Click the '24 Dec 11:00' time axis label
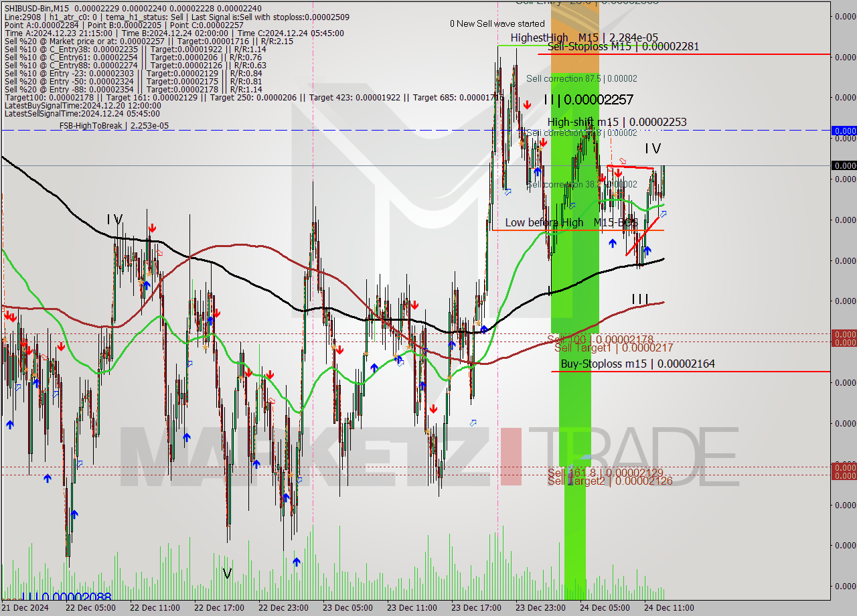 (x=669, y=607)
